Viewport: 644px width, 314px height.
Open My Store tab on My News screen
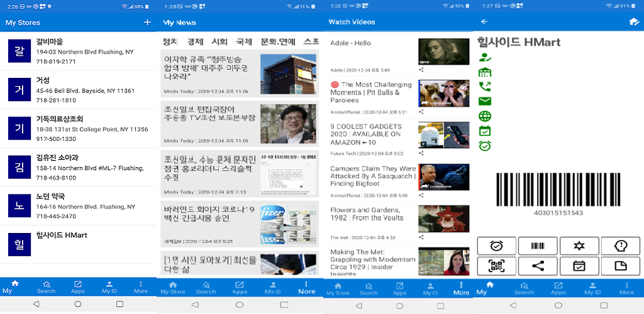[x=173, y=288]
